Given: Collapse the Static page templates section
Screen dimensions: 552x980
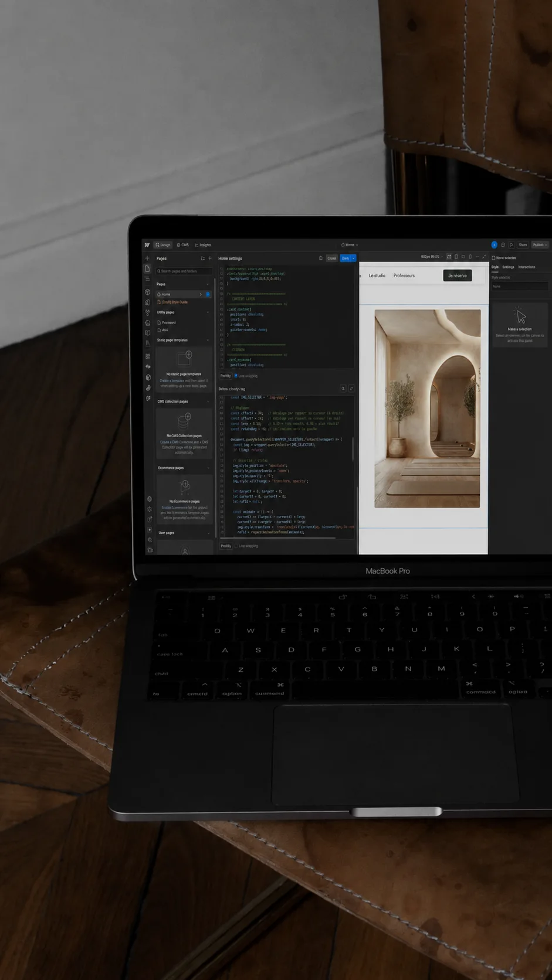Looking at the screenshot, I should 208,341.
